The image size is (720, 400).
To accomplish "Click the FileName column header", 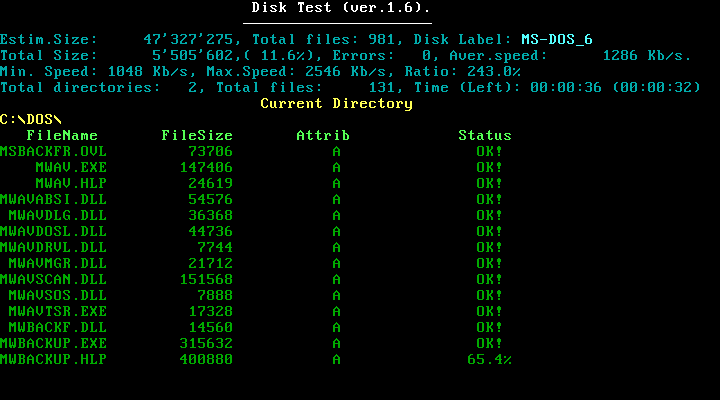I will [x=62, y=135].
